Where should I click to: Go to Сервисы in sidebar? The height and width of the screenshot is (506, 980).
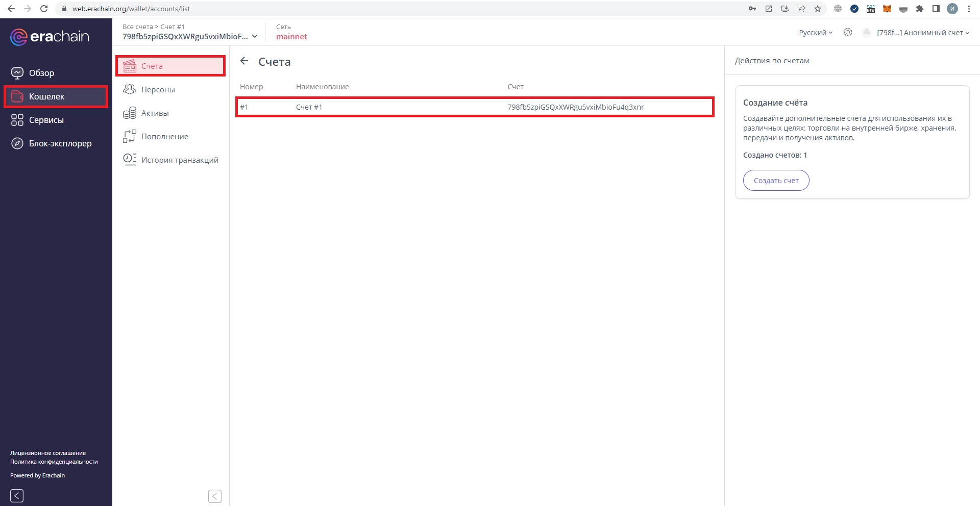46,120
